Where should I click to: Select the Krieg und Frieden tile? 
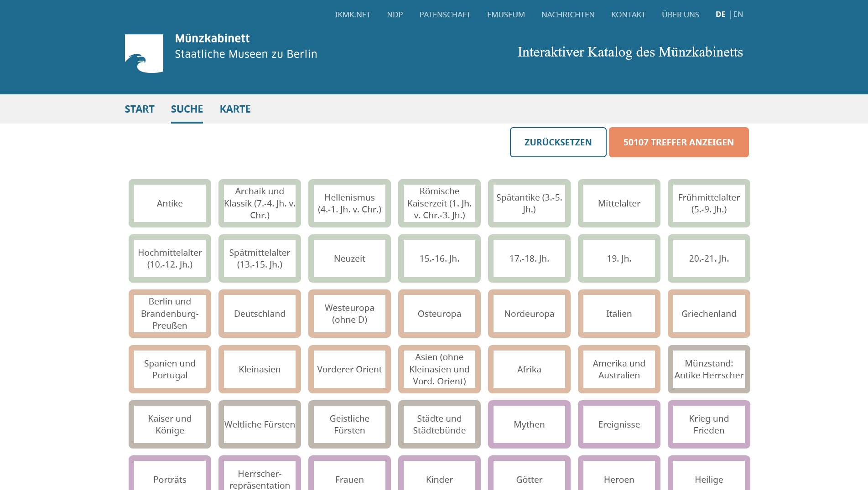coord(708,424)
